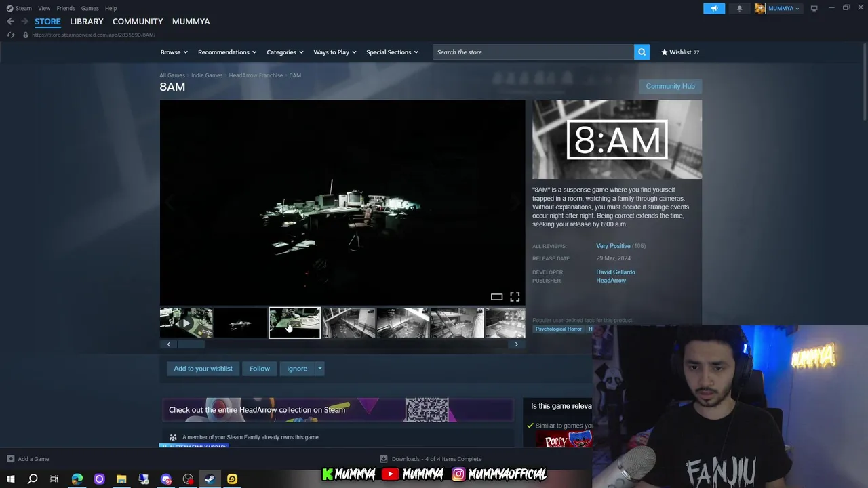
Task: Open Steam announcements megaphone button
Action: click(713, 8)
